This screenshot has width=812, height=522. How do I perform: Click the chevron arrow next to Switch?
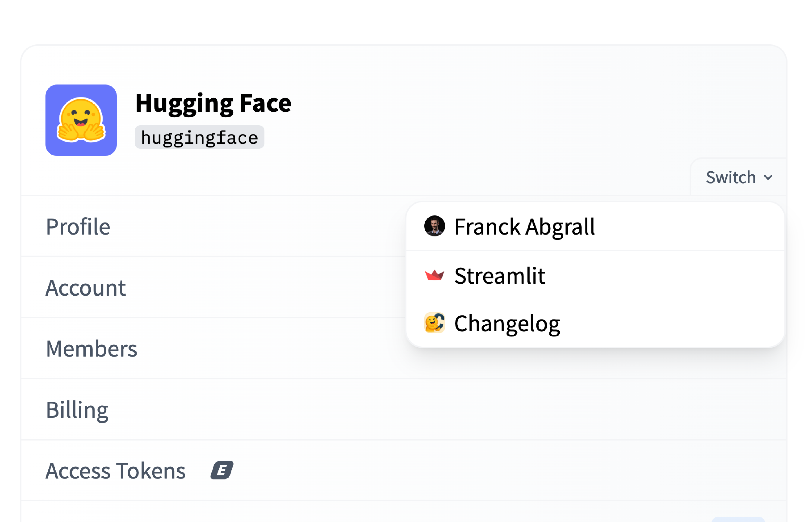[x=768, y=177]
